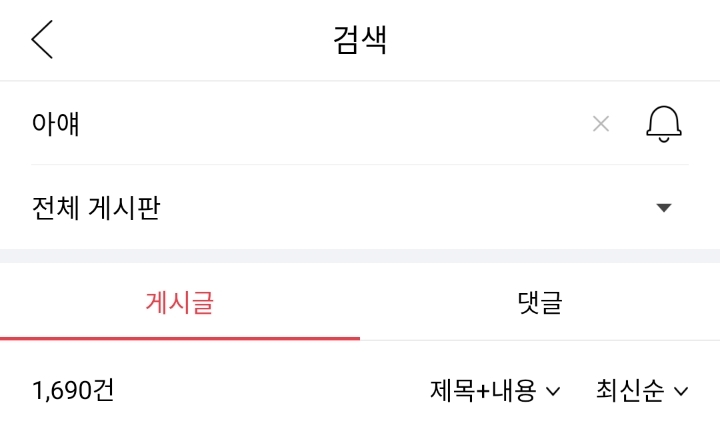Tap the 1,690건 result count

coord(73,390)
